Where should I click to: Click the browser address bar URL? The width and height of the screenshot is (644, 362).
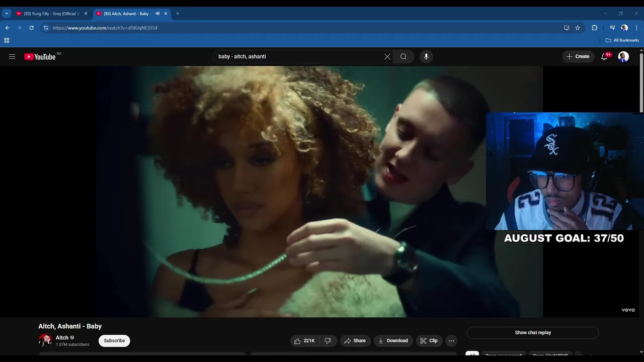point(105,28)
